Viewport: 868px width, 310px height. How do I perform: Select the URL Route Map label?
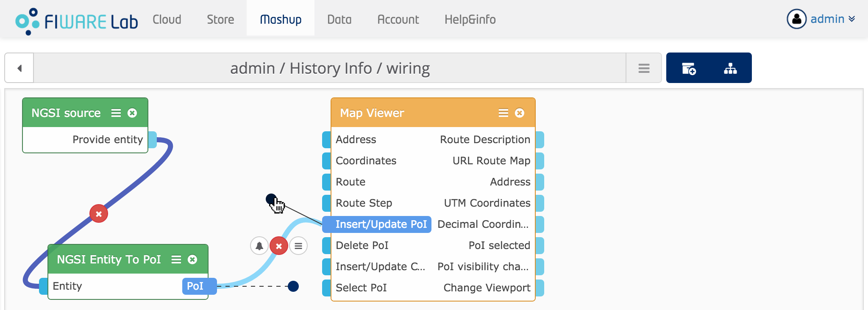click(491, 161)
